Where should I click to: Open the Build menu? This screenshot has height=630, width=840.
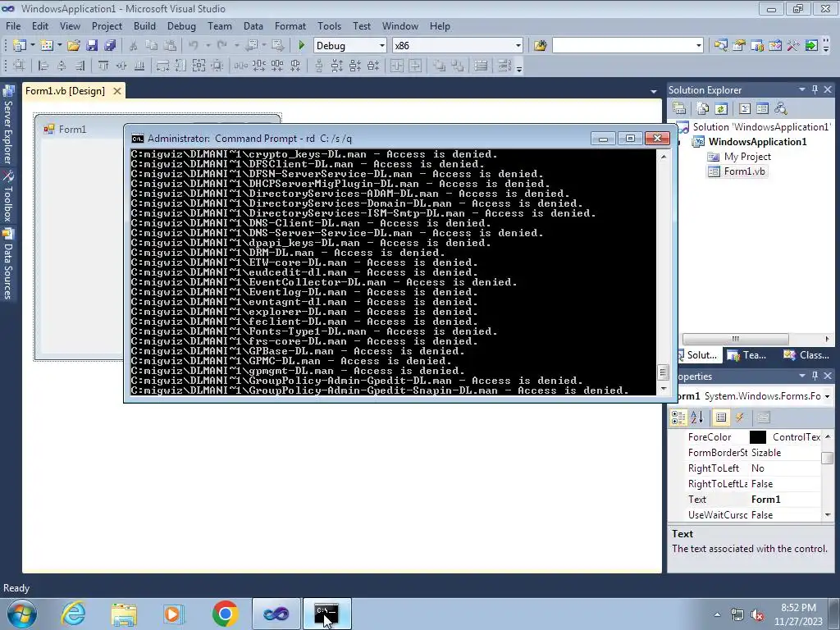coord(144,25)
